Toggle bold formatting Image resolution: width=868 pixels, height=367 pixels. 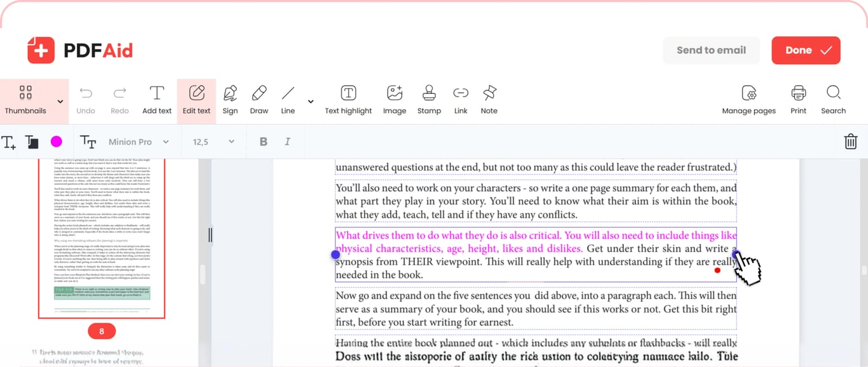coord(263,142)
